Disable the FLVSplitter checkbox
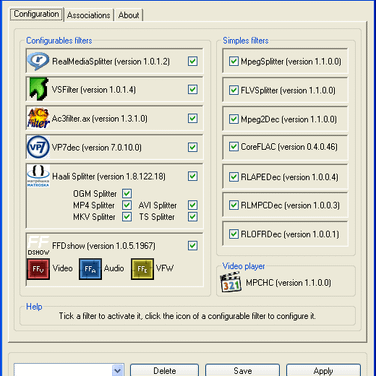376x376 pixels. click(x=234, y=90)
